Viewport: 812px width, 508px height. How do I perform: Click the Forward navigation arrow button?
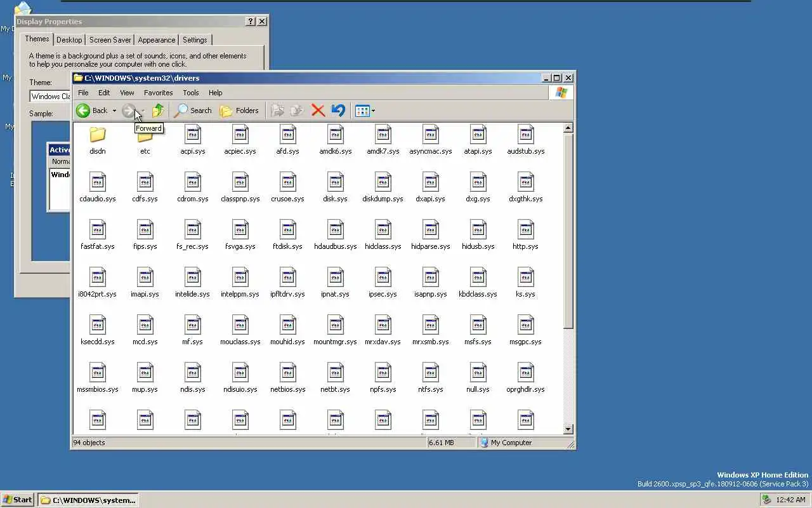click(x=129, y=110)
